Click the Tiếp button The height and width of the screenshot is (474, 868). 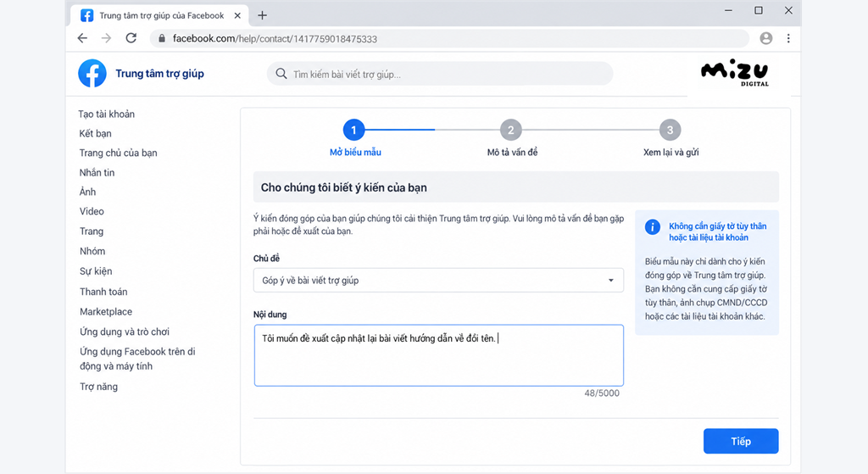[741, 441]
